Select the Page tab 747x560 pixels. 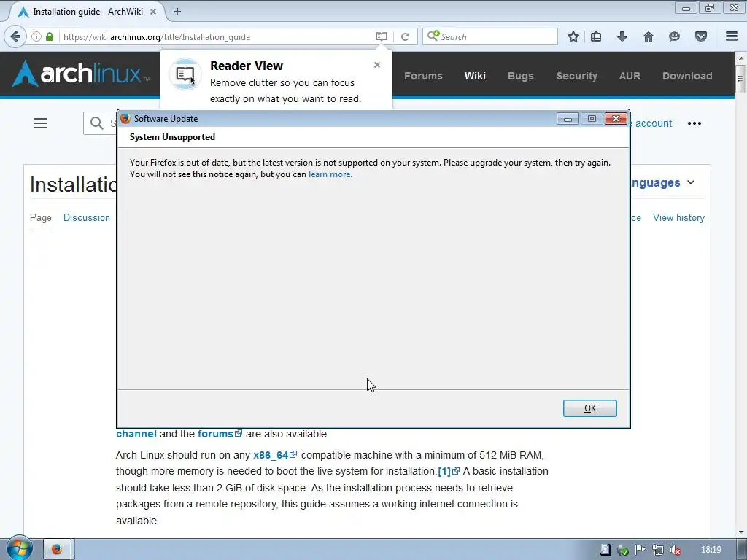(x=41, y=217)
